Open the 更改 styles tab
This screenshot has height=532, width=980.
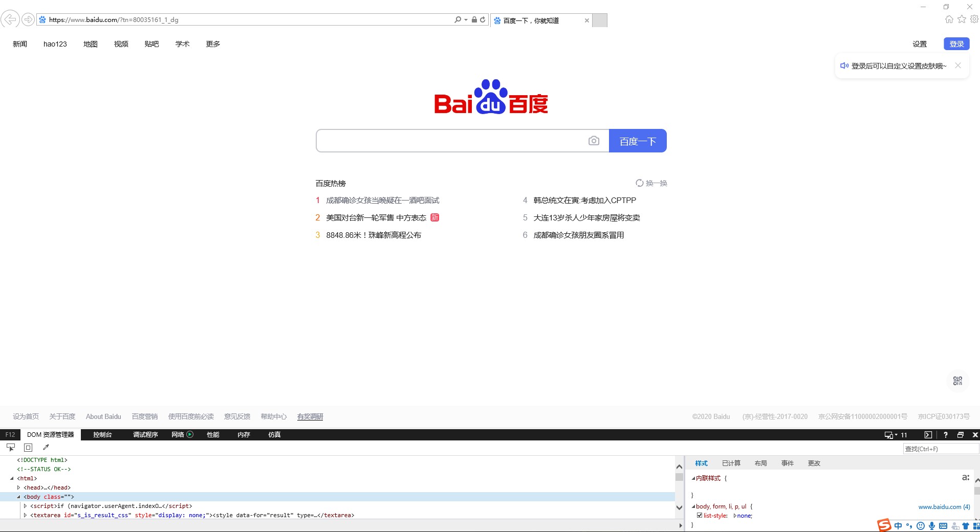(814, 463)
